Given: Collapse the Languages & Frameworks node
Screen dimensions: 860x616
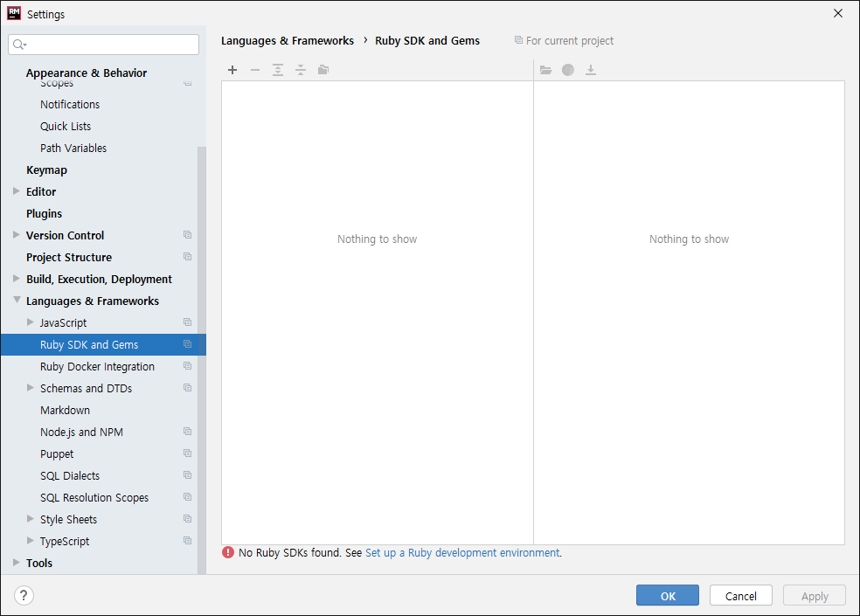Looking at the screenshot, I should [17, 300].
